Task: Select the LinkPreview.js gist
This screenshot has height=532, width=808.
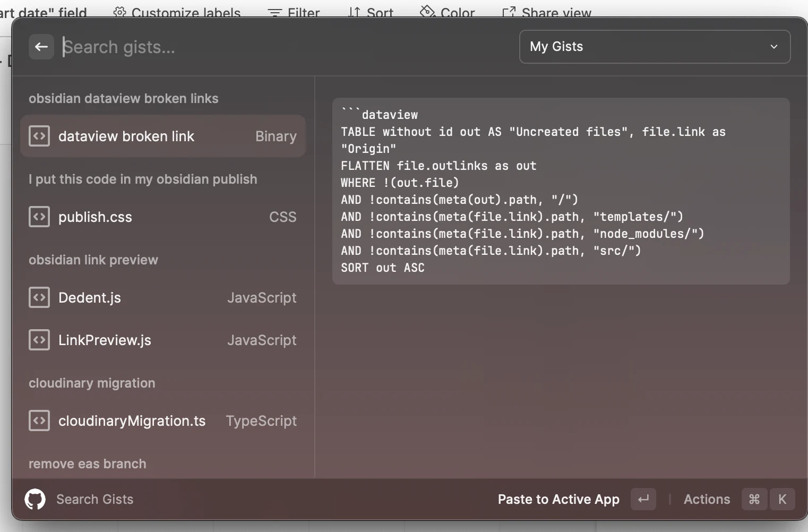Action: [x=163, y=340]
